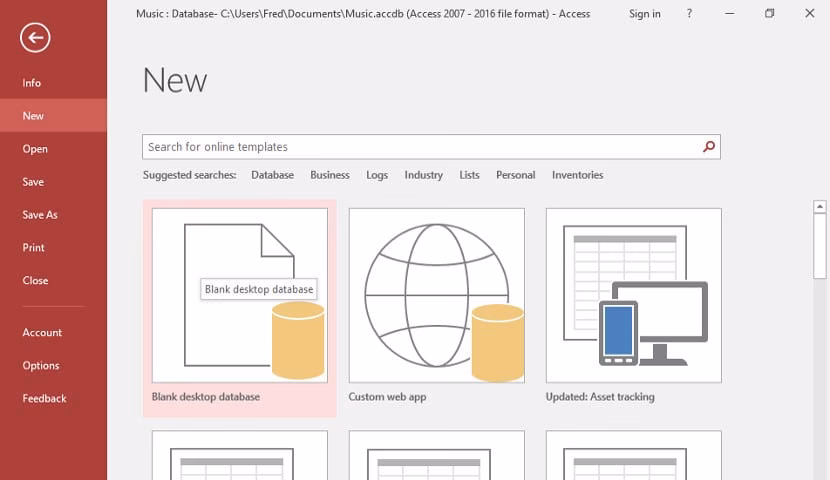Close the database via the Close item
This screenshot has height=480, width=830.
click(53, 280)
